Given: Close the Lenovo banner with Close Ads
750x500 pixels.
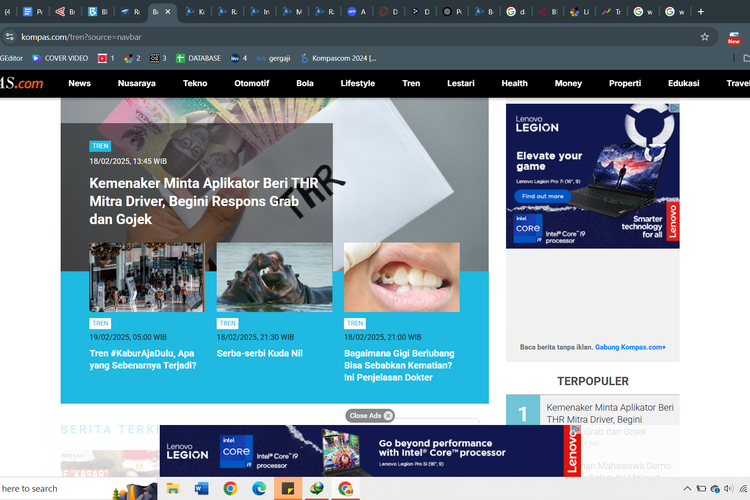Looking at the screenshot, I should tap(370, 416).
